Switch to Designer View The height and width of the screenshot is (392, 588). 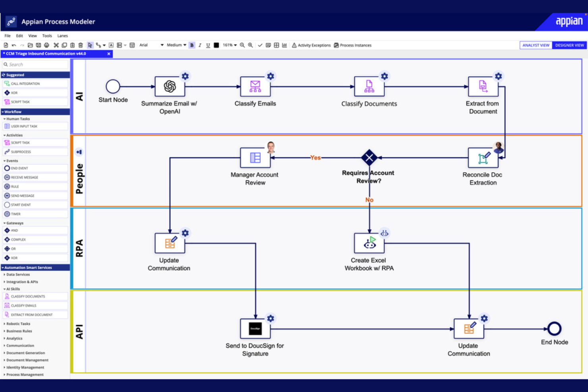click(569, 45)
